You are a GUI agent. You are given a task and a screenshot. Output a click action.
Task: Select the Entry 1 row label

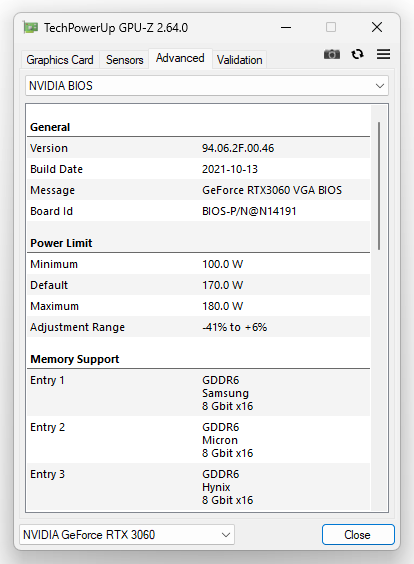click(x=47, y=380)
